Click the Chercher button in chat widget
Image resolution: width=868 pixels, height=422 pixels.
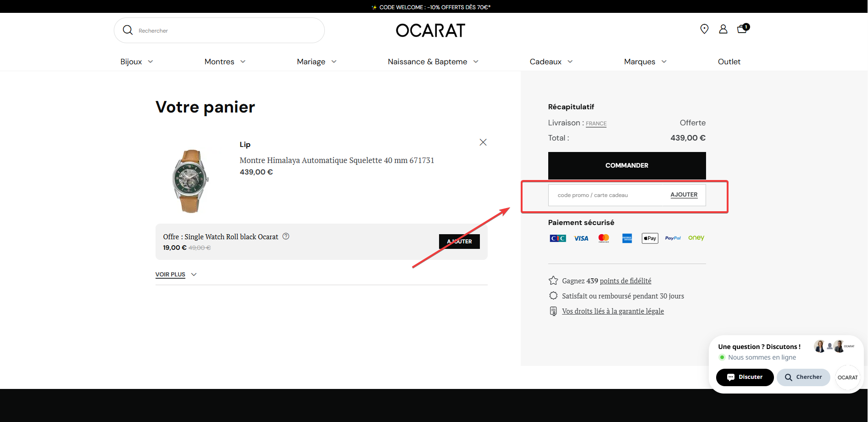803,377
